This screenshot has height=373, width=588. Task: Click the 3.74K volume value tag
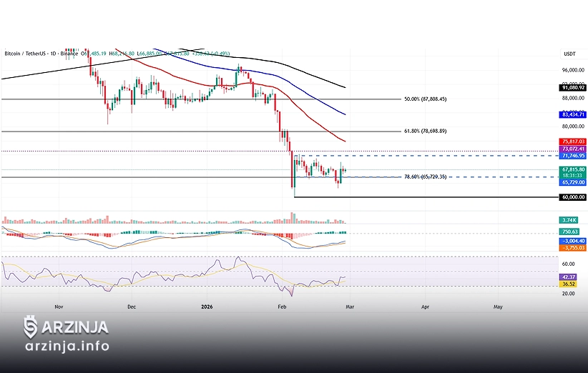pyautogui.click(x=569, y=221)
